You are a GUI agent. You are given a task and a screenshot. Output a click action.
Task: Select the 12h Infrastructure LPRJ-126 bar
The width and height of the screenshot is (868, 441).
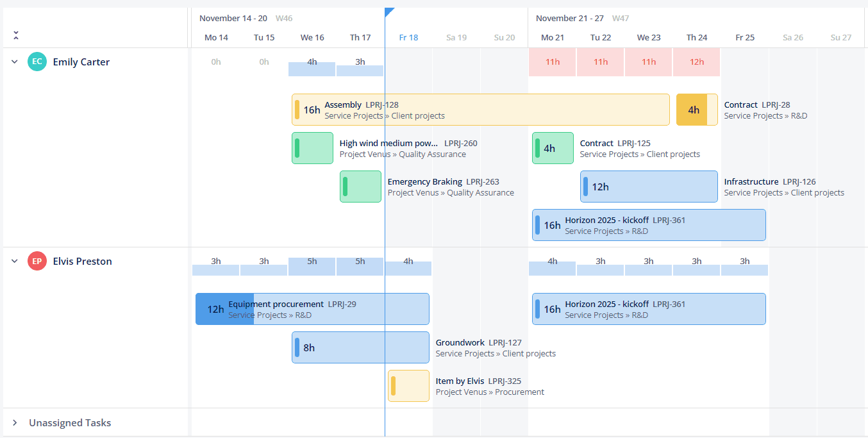tap(649, 187)
